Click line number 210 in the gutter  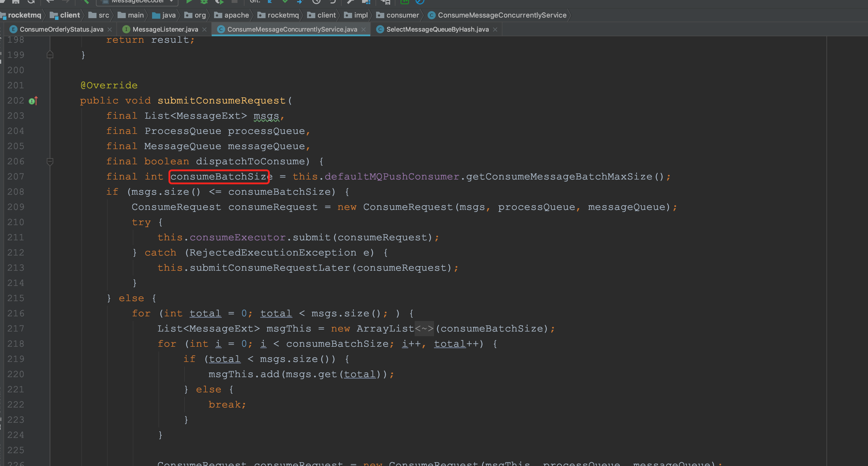pos(16,222)
